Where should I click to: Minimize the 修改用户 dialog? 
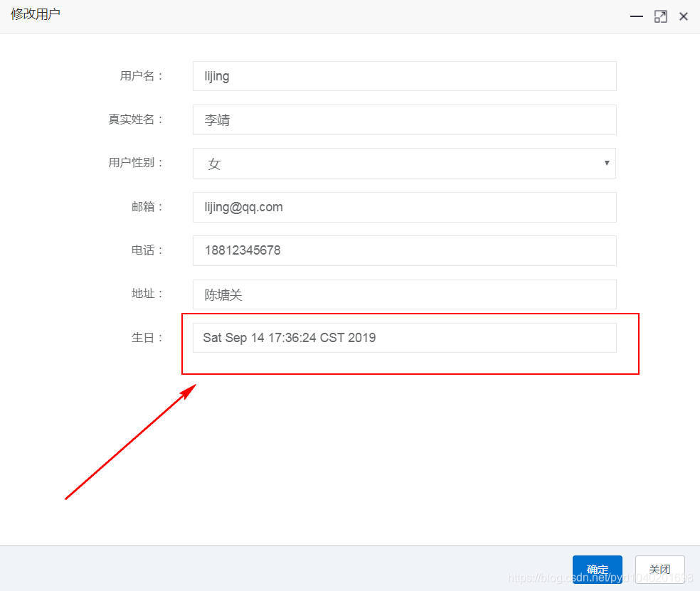click(636, 16)
